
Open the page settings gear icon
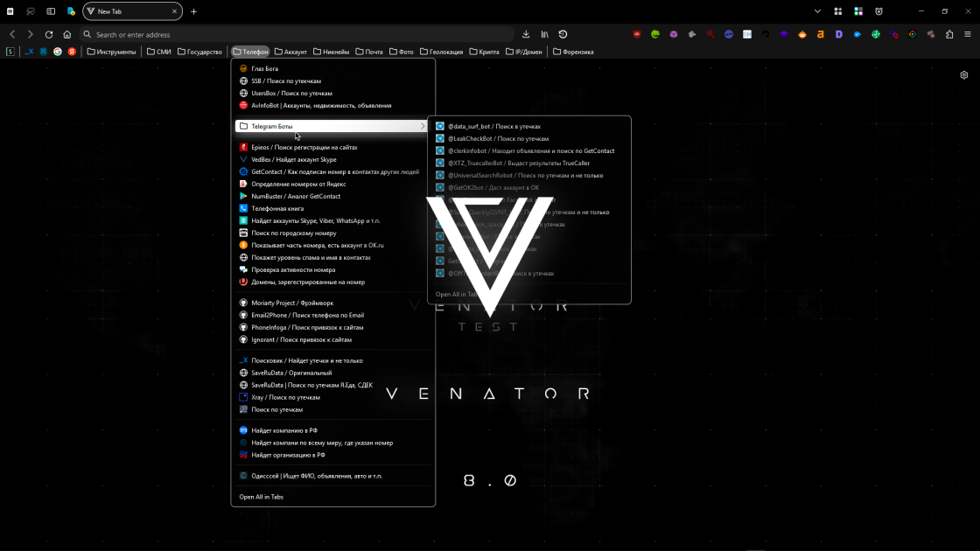[x=963, y=75]
